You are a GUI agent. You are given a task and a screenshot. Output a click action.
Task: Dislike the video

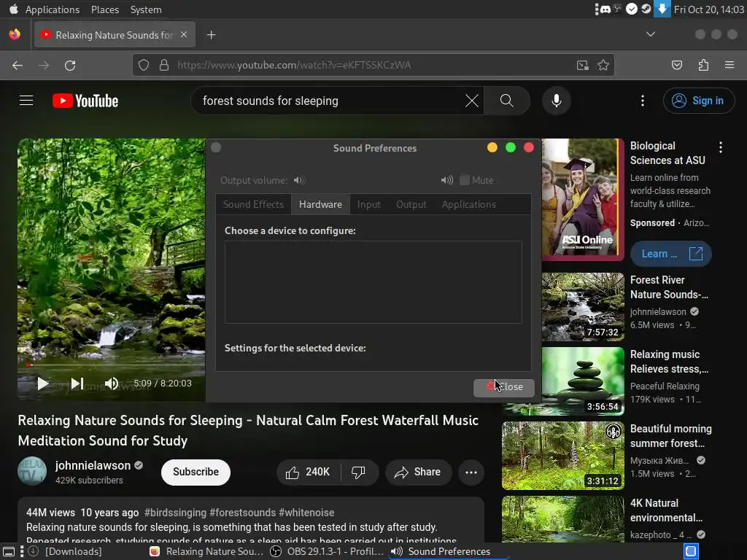point(358,472)
